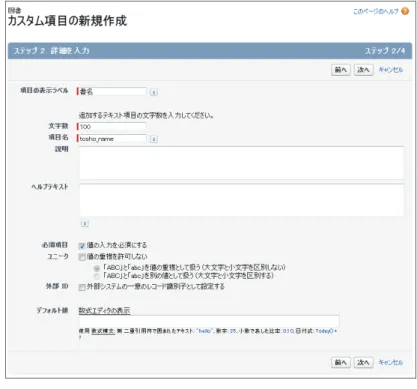This screenshot has height=389, width=417.
Task: Click top 次へ button
Action: (363, 70)
